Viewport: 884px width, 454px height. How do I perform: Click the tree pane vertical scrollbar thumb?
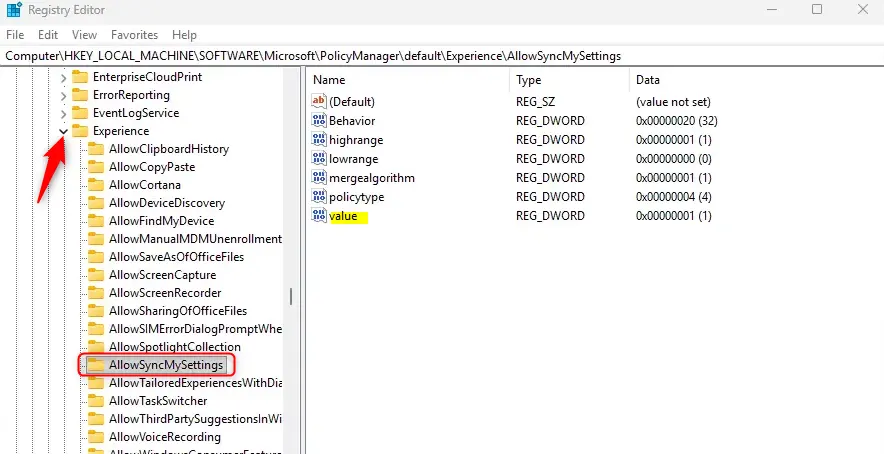point(291,297)
